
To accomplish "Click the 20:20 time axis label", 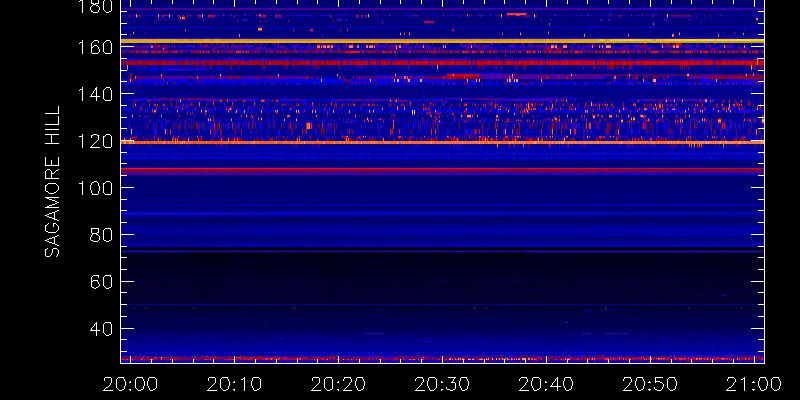I will pyautogui.click(x=338, y=384).
